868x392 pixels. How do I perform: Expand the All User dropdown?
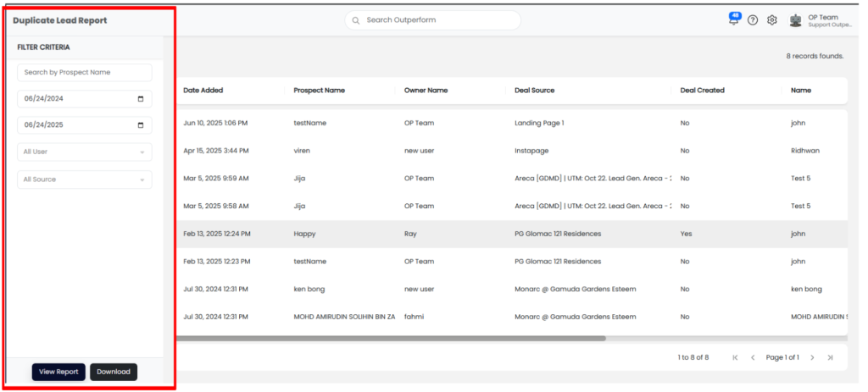click(85, 152)
